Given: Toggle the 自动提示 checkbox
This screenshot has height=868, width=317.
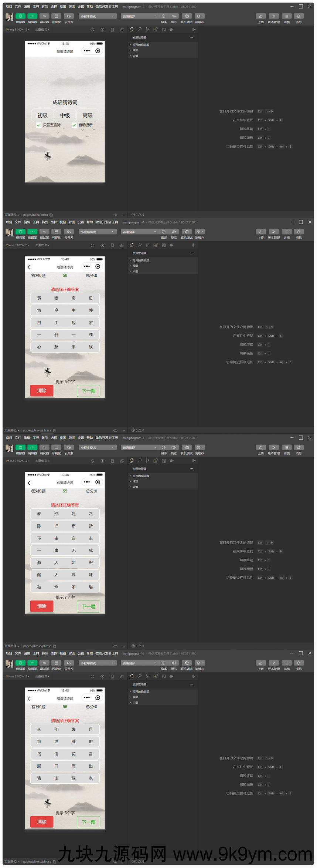Looking at the screenshot, I should (74, 125).
